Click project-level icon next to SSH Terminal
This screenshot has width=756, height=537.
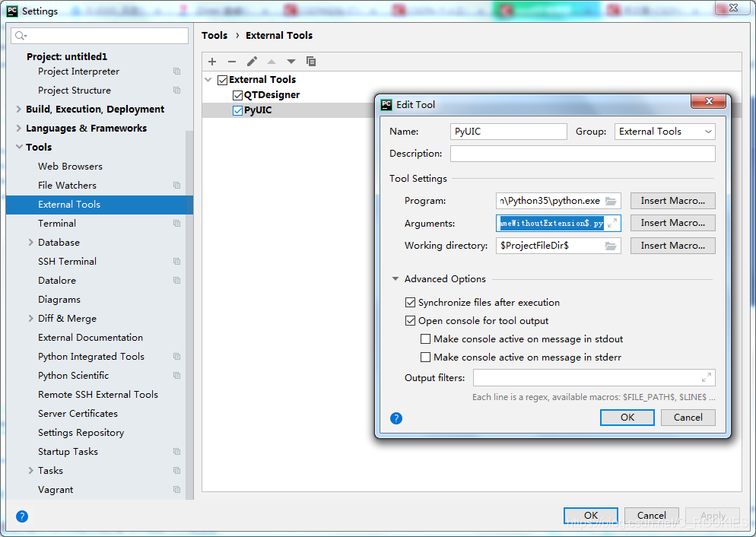pyautogui.click(x=177, y=261)
